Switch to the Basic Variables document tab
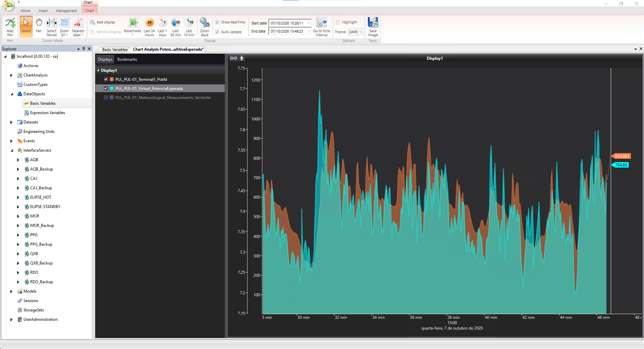The height and width of the screenshot is (349, 644). (115, 49)
